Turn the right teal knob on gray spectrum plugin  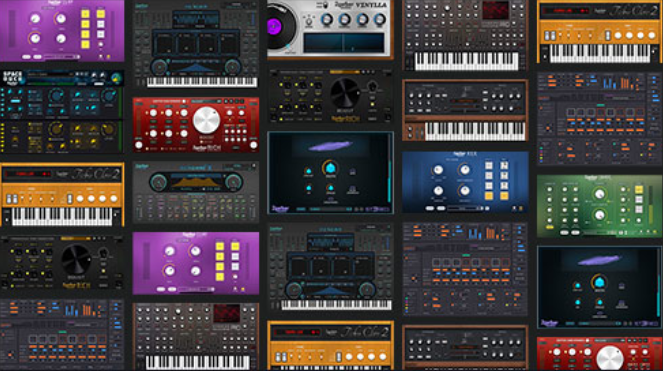pyautogui.click(x=233, y=182)
